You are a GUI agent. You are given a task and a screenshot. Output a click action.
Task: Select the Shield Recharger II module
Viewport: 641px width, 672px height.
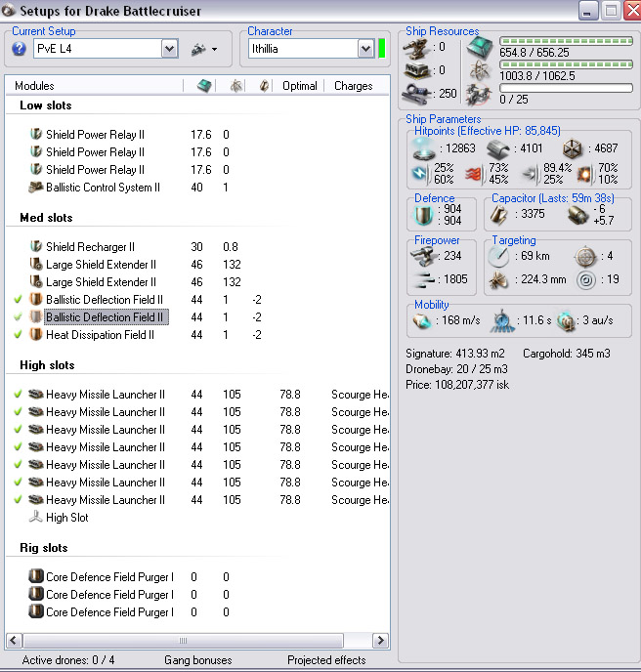[x=91, y=247]
